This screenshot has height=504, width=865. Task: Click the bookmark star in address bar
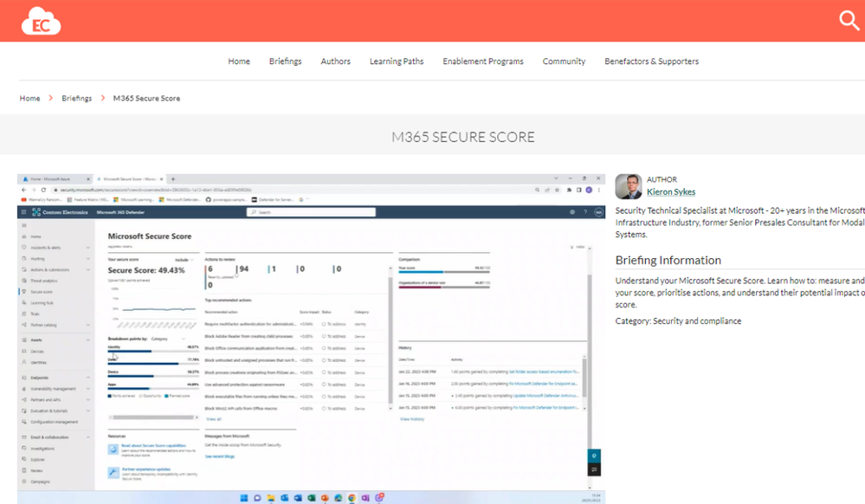click(557, 190)
